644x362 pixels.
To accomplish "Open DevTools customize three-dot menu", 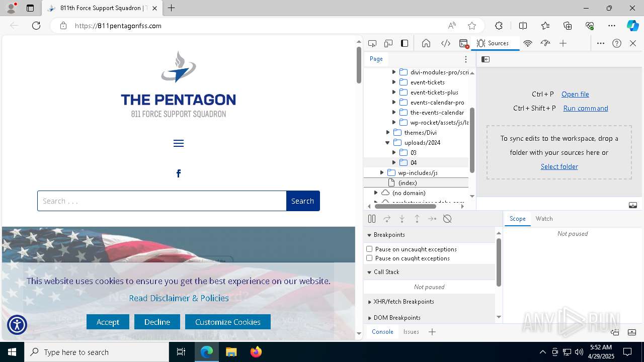I will click(601, 43).
